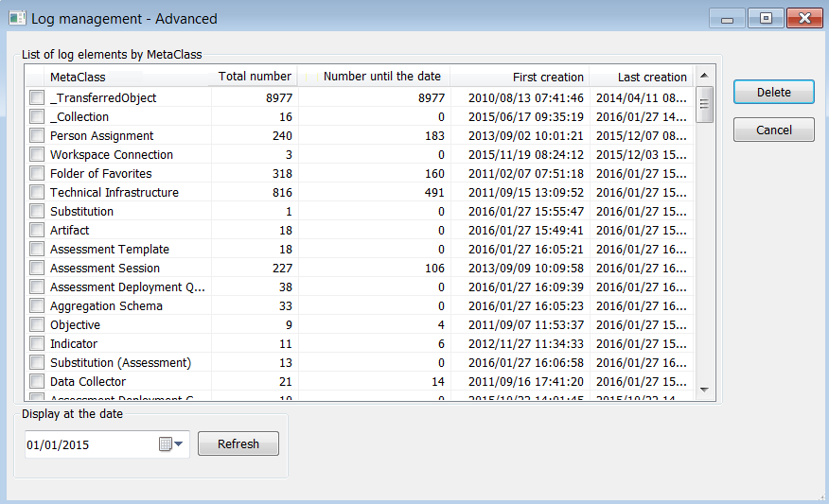The image size is (829, 504).
Task: Open the calendar date picker dropdown
Action: pos(171,444)
